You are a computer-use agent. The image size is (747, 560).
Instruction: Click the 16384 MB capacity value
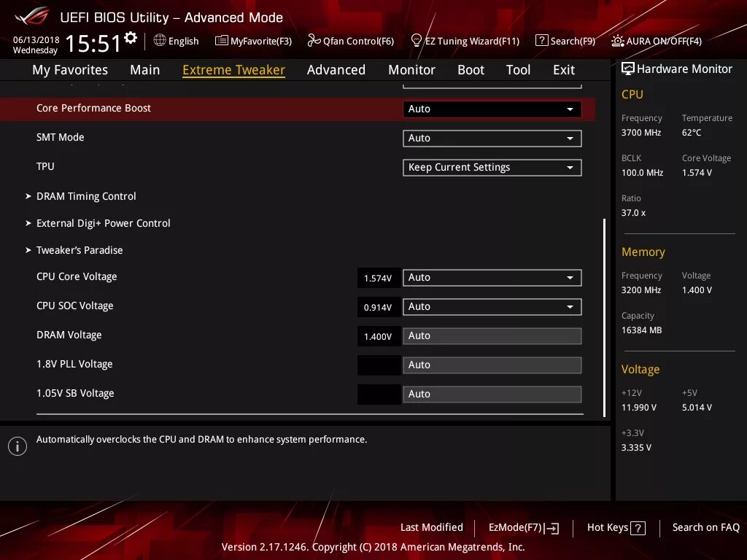click(x=642, y=330)
